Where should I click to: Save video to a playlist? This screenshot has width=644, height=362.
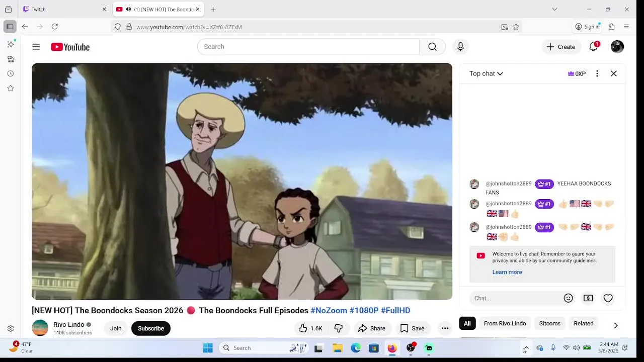point(412,328)
